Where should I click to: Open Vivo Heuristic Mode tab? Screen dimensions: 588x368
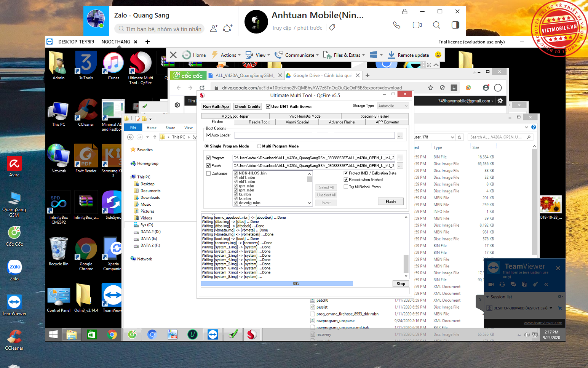[305, 116]
